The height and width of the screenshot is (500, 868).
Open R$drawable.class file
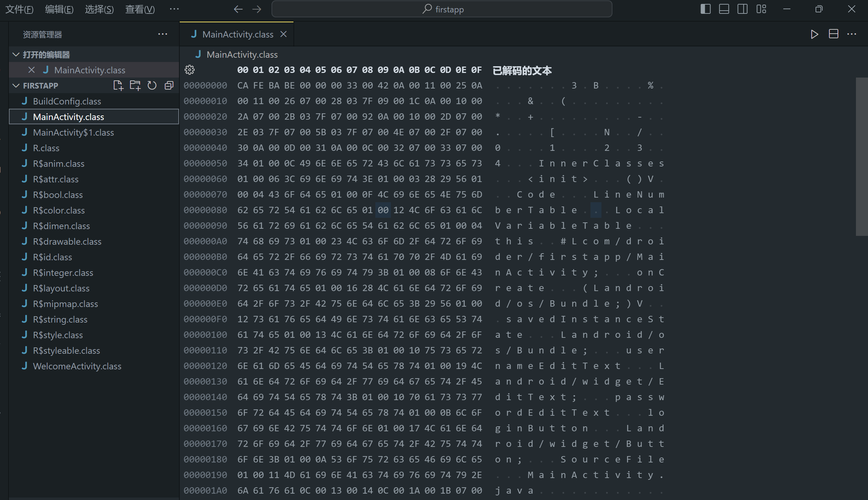click(94, 242)
